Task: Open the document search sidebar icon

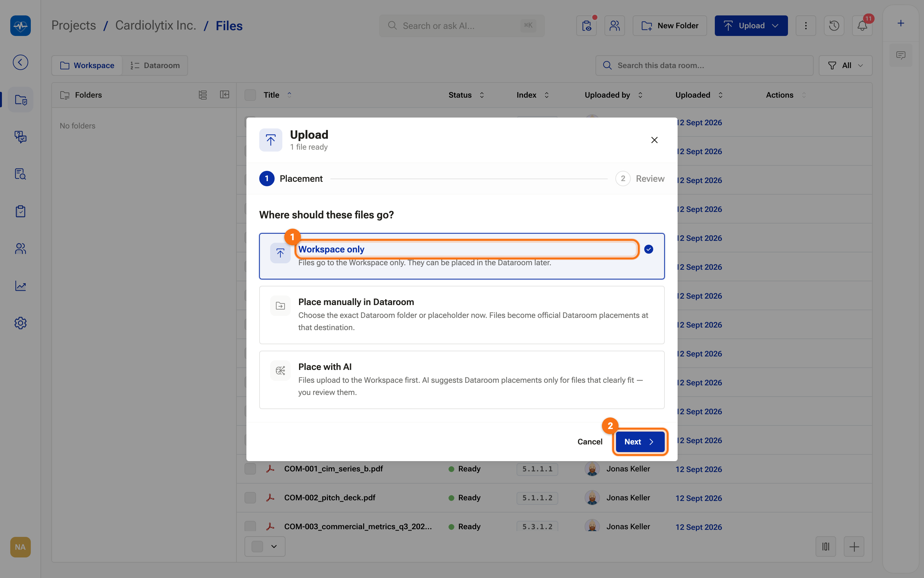Action: point(20,174)
